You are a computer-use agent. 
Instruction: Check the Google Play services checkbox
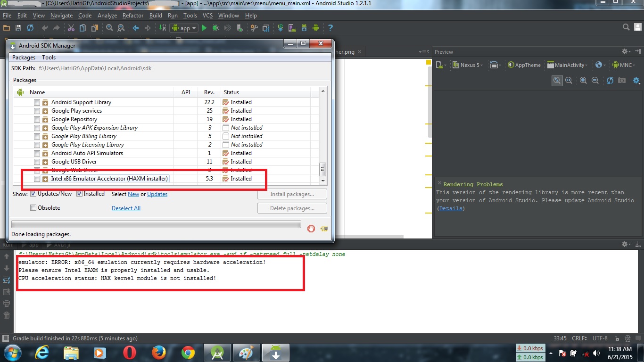[37, 111]
